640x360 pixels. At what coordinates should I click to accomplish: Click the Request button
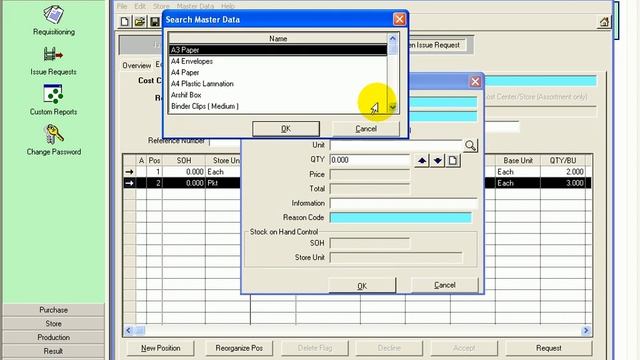pyautogui.click(x=549, y=348)
